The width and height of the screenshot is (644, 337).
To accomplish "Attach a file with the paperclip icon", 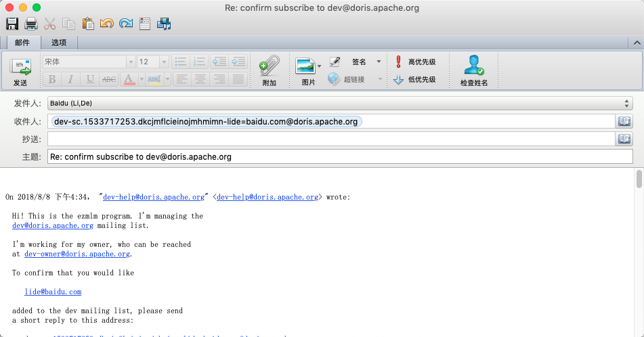I will click(x=269, y=66).
